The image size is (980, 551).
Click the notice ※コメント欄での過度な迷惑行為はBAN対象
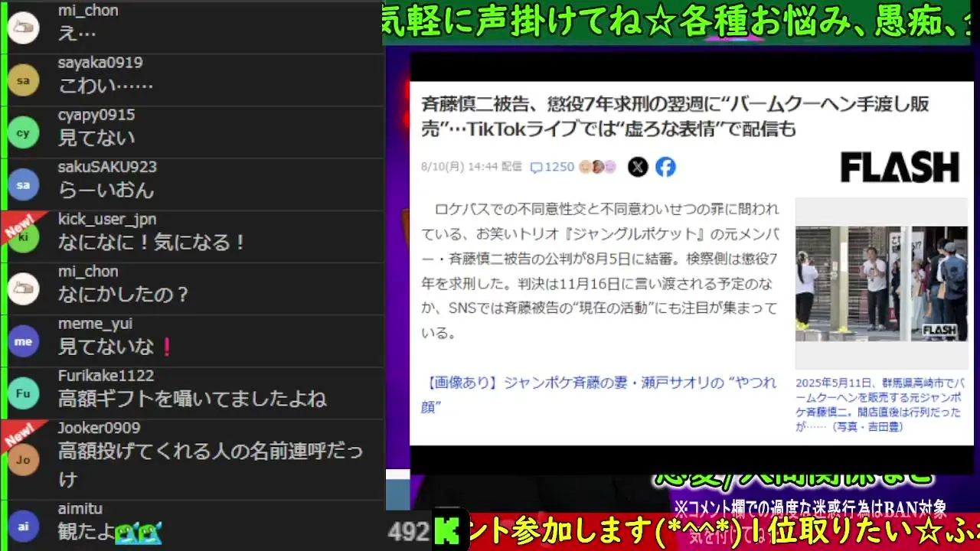pyautogui.click(x=811, y=507)
